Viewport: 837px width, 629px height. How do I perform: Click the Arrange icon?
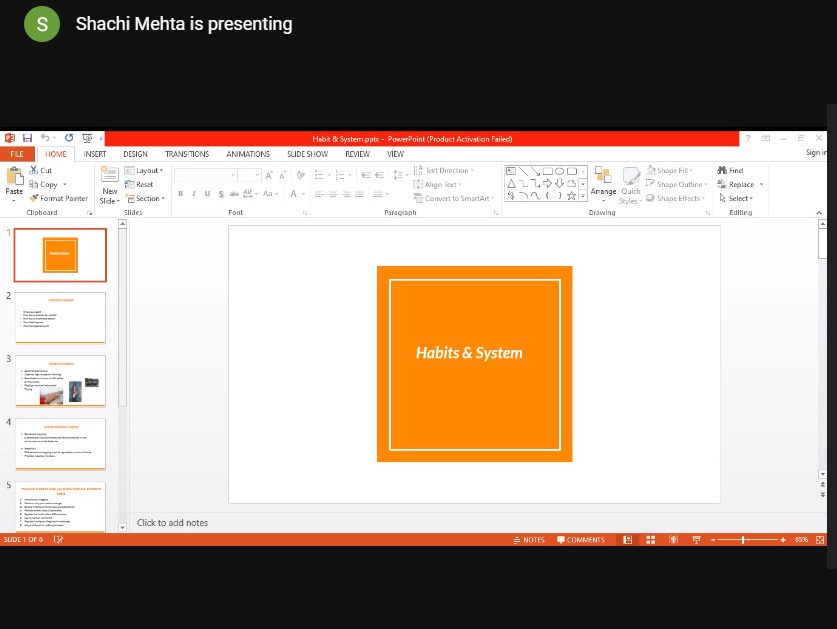tap(603, 175)
